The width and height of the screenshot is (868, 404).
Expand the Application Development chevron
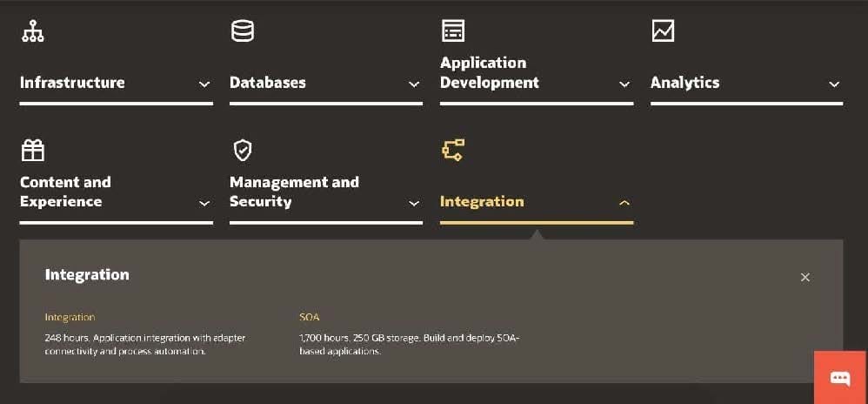click(624, 84)
